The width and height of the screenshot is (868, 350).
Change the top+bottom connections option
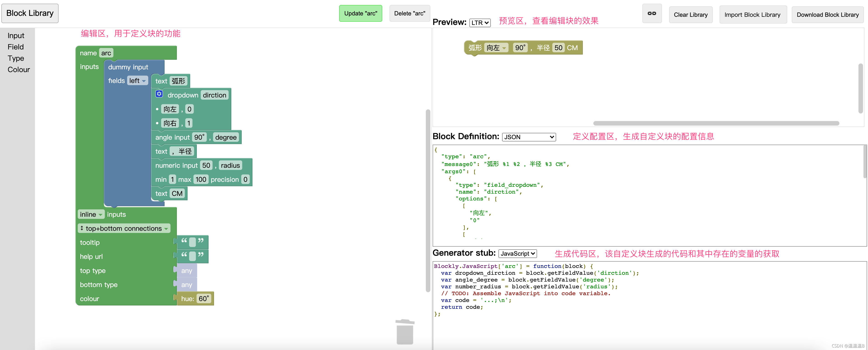124,228
